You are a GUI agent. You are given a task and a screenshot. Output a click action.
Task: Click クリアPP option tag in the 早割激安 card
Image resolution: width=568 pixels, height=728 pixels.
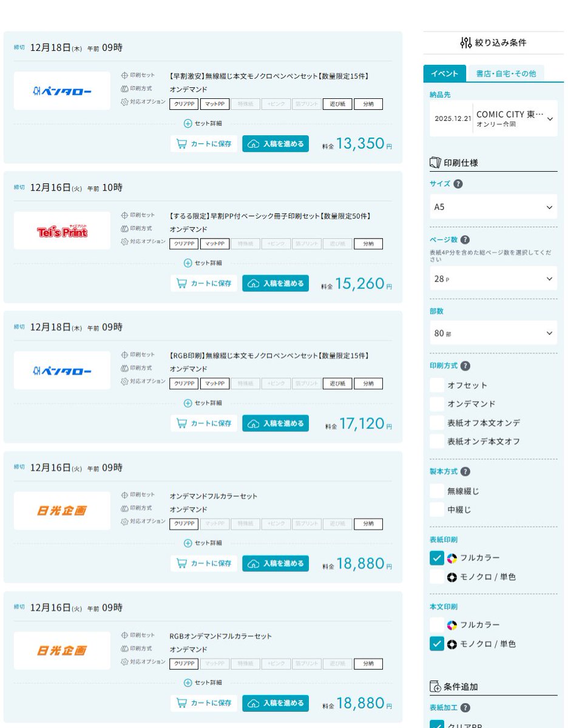click(184, 104)
